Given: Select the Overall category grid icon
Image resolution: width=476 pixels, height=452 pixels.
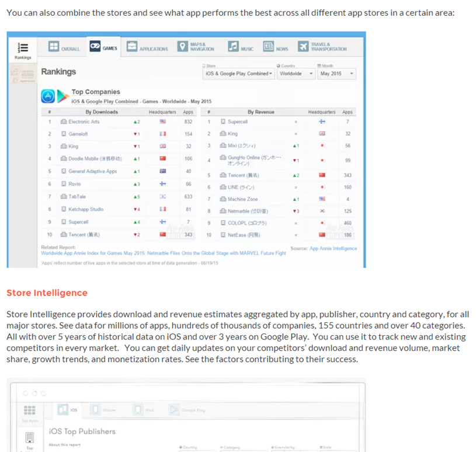Looking at the screenshot, I should (54, 47).
